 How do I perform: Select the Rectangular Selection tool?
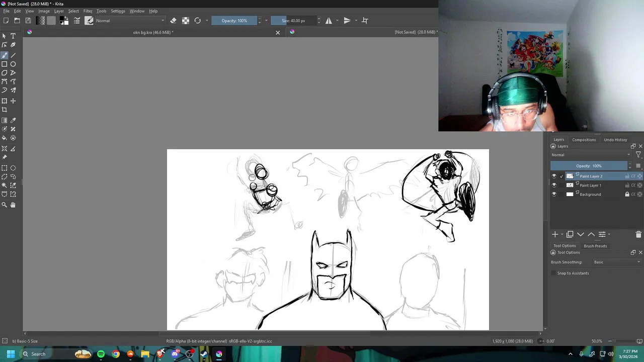coord(5,168)
